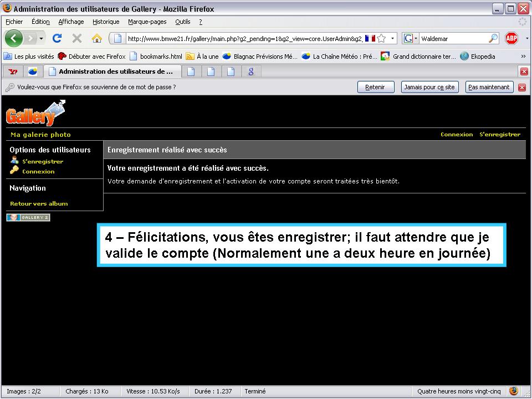Click the Retenir password button
The width and height of the screenshot is (532, 399).
375,87
